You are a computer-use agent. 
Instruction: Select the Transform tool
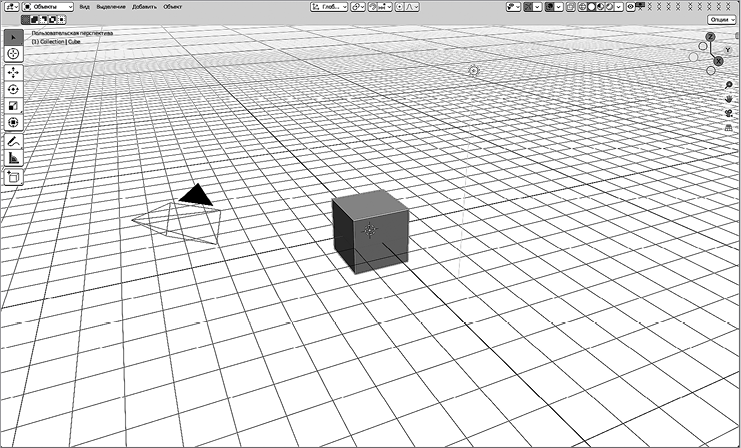pos(14,122)
